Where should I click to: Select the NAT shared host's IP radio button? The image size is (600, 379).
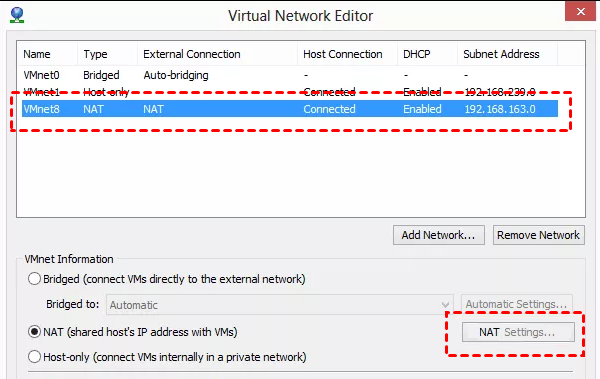pyautogui.click(x=34, y=332)
